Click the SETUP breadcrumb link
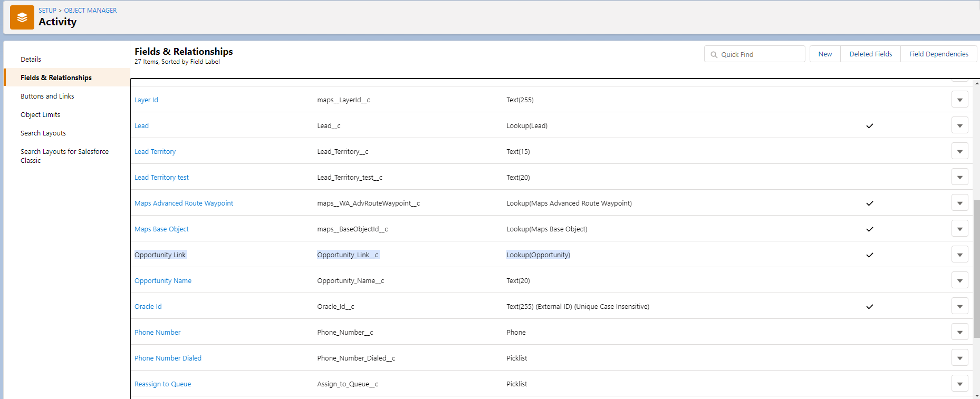980x399 pixels. 47,10
